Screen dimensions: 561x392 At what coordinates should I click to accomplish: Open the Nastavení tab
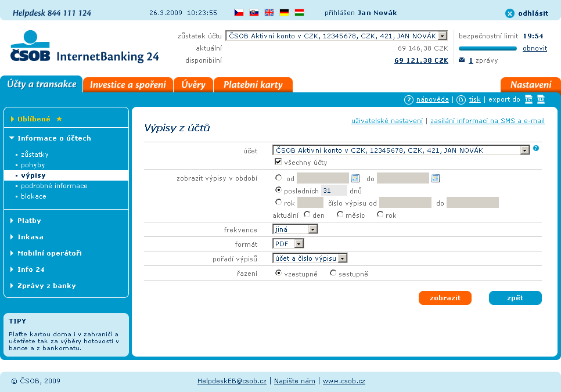531,85
